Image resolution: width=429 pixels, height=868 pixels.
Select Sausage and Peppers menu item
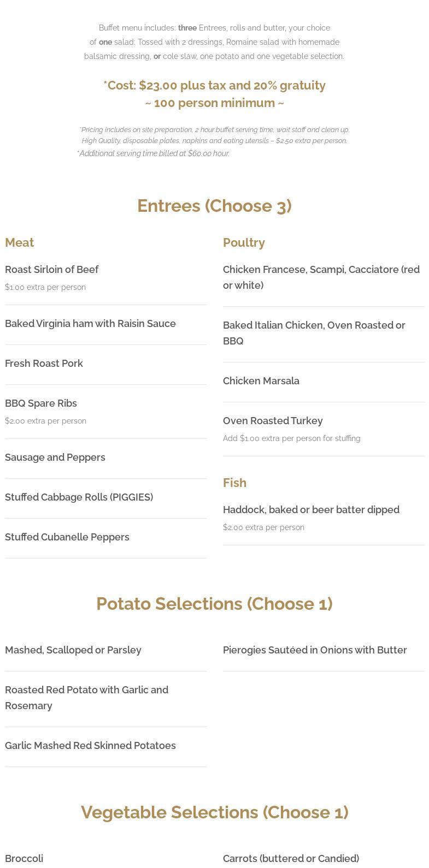tap(55, 457)
